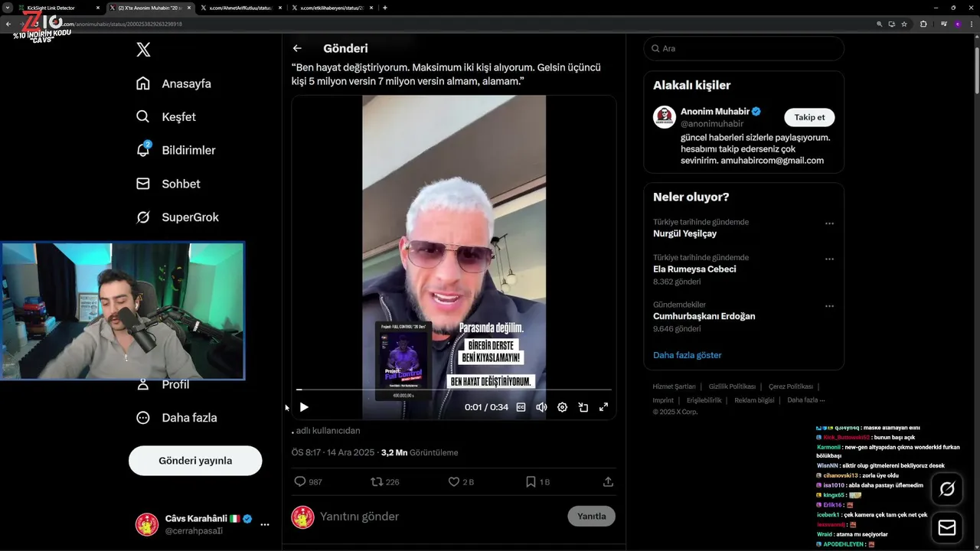980x551 pixels.
Task: Open the browser three-dot menu
Action: coord(971,24)
